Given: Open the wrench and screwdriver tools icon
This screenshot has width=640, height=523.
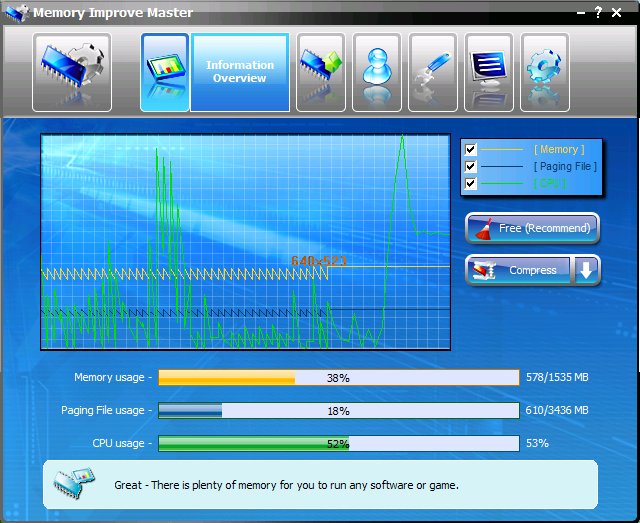Looking at the screenshot, I should point(433,72).
